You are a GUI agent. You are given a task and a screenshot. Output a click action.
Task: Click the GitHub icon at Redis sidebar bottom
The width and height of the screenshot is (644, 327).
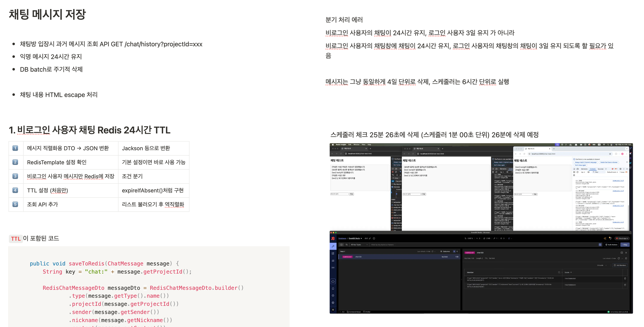333,310
